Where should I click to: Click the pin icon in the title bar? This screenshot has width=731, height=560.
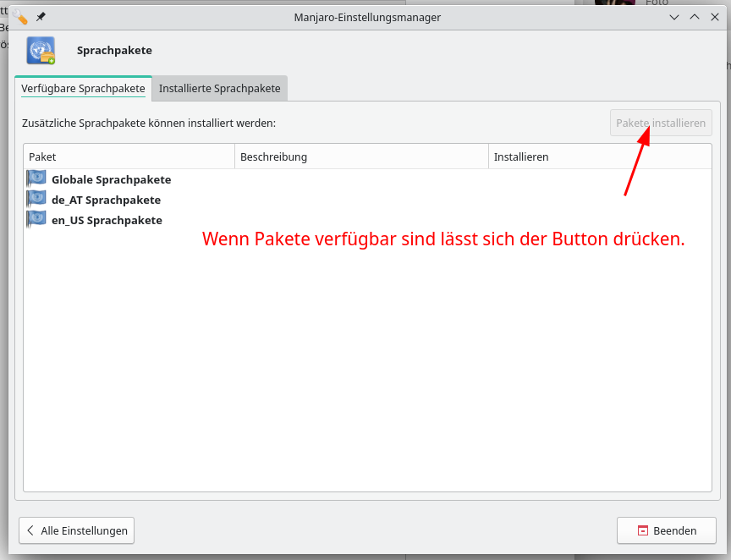click(x=41, y=17)
